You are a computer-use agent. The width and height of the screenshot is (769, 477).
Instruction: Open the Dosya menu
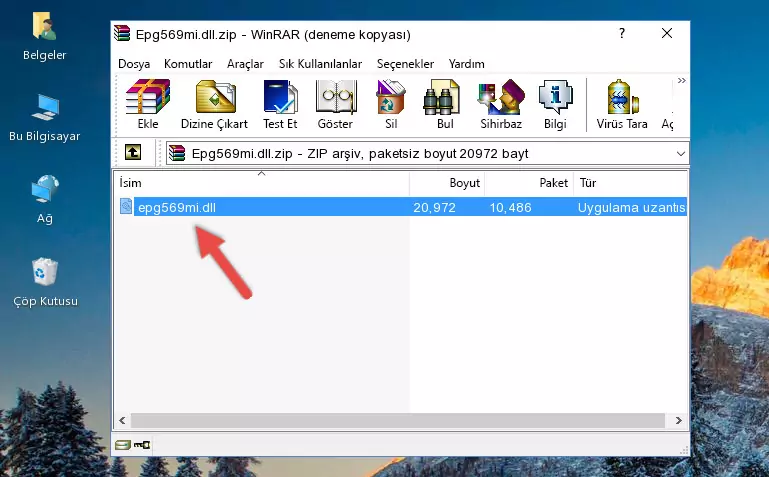point(134,64)
